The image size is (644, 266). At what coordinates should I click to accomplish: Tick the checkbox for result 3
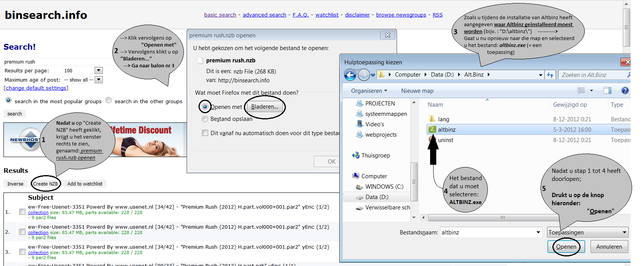point(22,252)
